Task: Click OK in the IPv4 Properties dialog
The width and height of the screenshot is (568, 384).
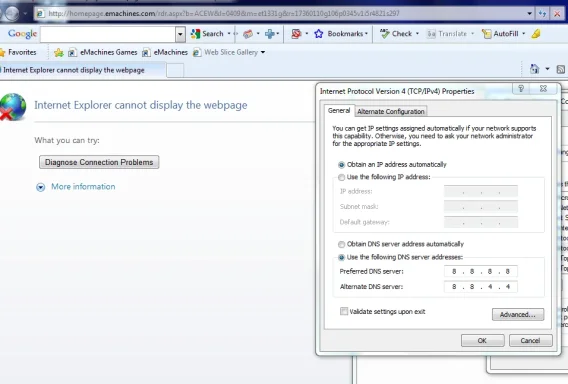Action: click(483, 341)
